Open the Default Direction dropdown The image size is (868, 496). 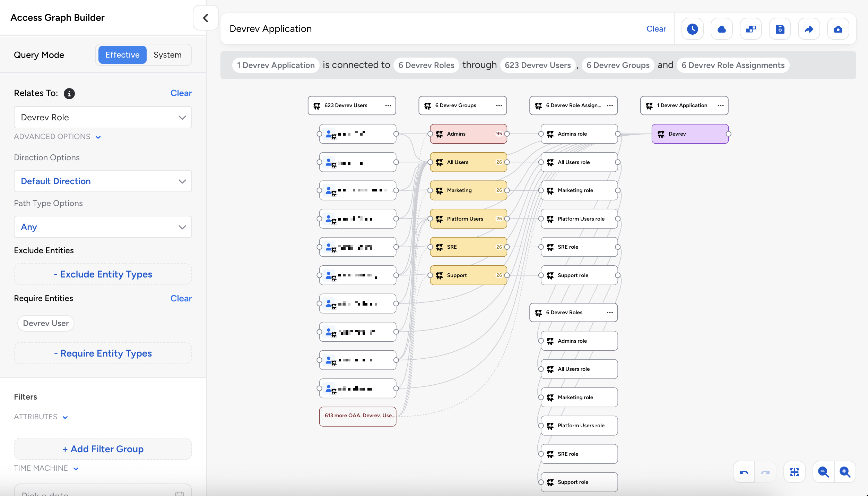click(103, 181)
